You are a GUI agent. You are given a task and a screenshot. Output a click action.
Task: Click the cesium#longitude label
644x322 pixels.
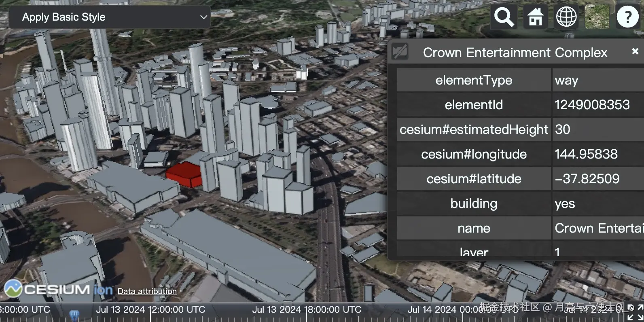point(474,154)
